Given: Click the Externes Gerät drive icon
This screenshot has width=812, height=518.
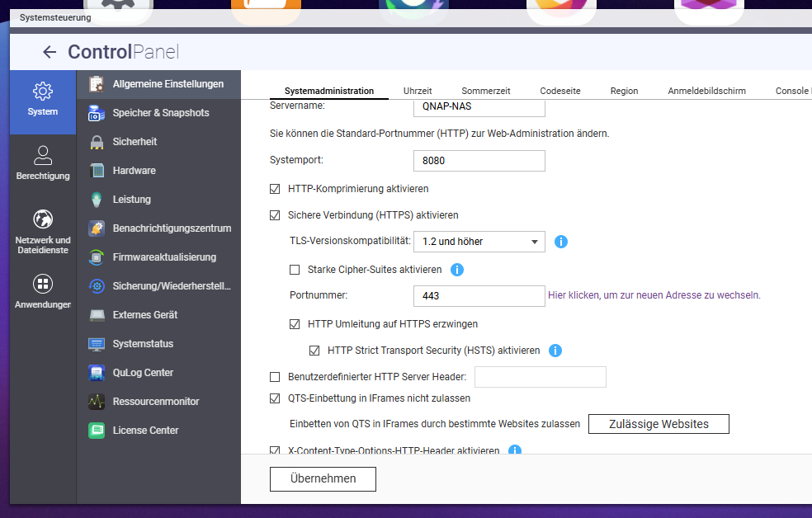Looking at the screenshot, I should tap(97, 314).
